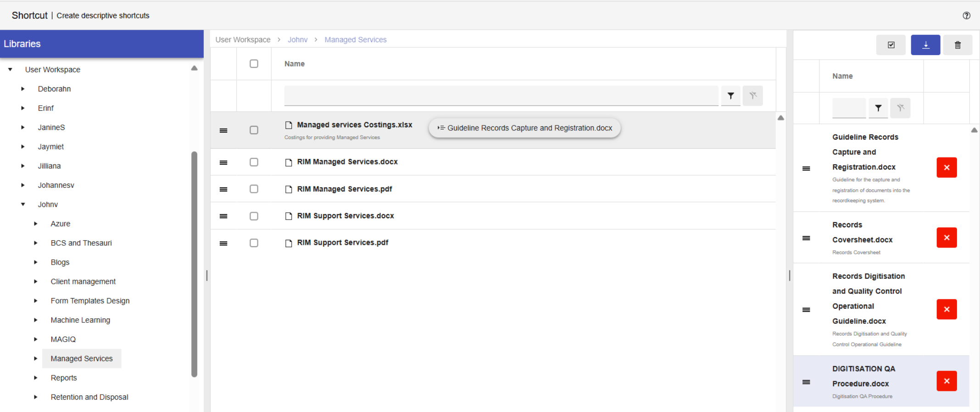
Task: Go to Johnv breadcrumb link
Action: [297, 40]
